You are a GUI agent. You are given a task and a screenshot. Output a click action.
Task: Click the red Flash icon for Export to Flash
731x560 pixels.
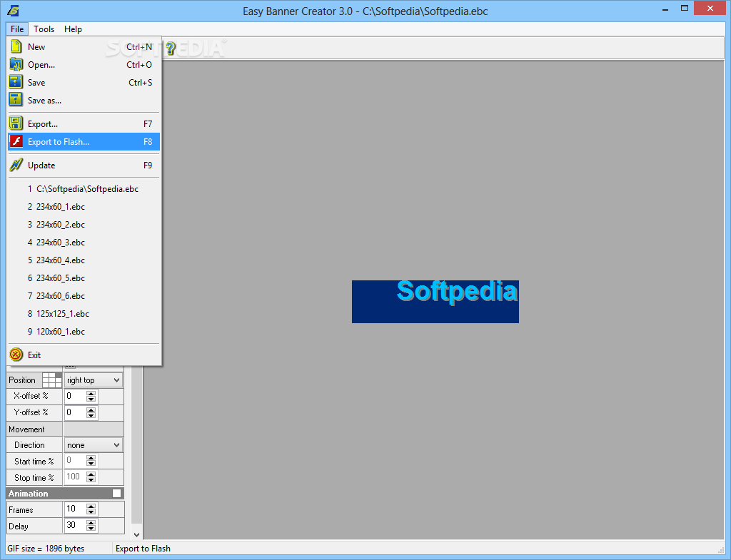tap(16, 141)
